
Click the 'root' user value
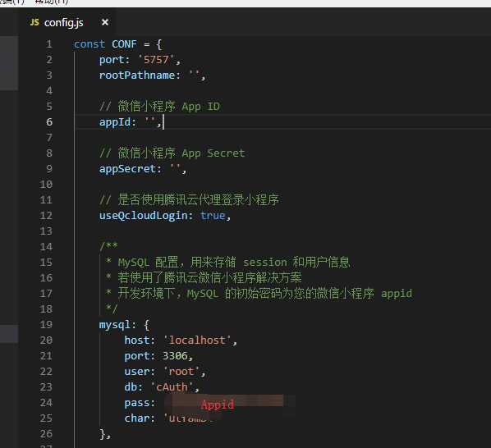pos(181,372)
